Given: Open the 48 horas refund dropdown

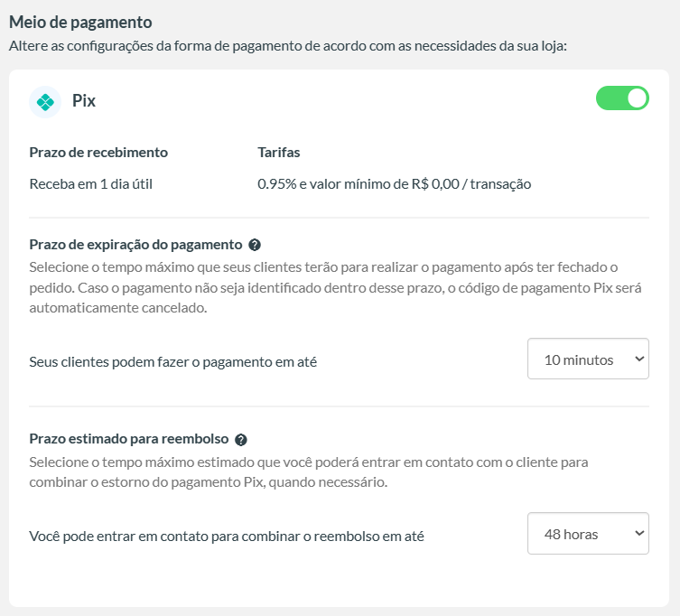Looking at the screenshot, I should [588, 533].
